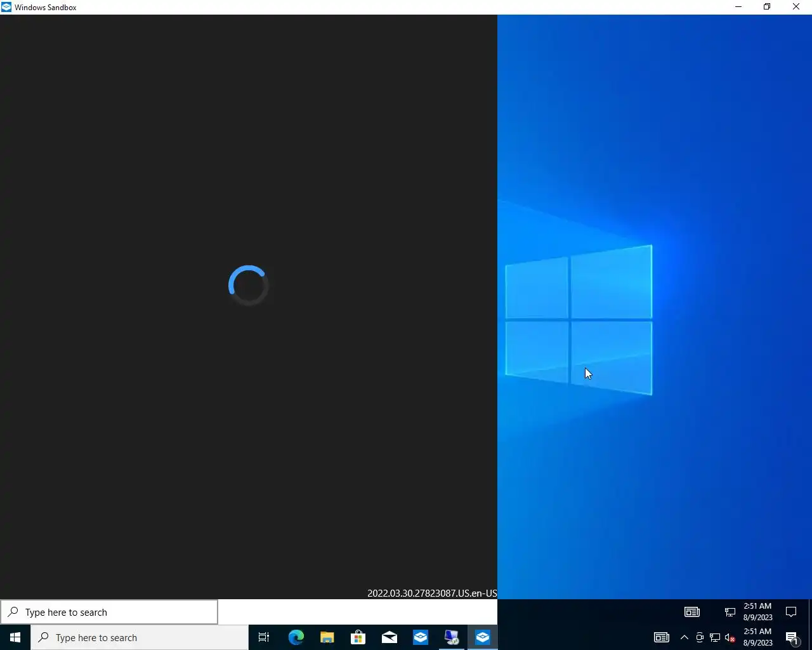812x650 pixels.
Task: Click the version text 2022.03.30.27823087.US.en-US
Action: pyautogui.click(x=432, y=593)
